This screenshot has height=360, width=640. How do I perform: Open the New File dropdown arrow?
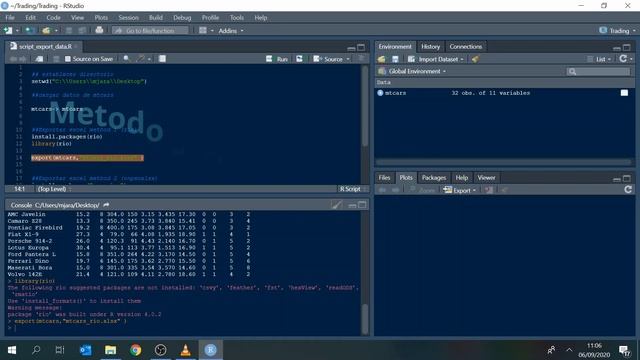pyautogui.click(x=17, y=31)
